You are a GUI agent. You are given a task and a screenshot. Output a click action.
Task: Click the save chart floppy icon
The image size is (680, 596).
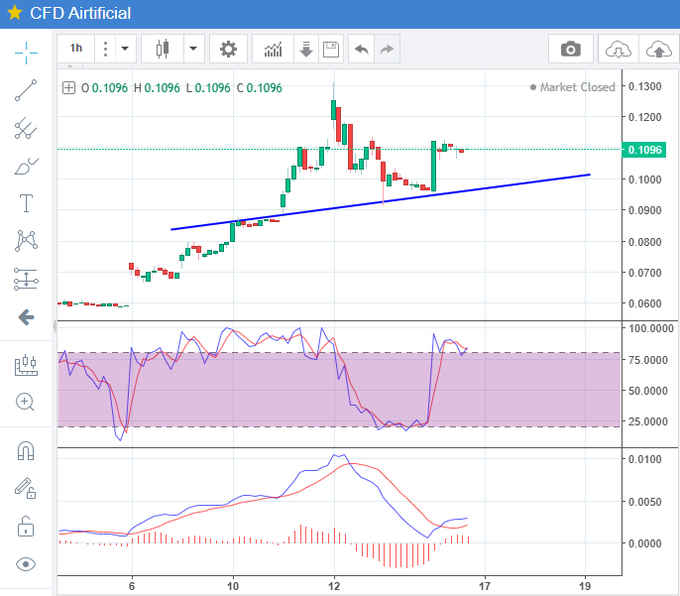coord(331,49)
